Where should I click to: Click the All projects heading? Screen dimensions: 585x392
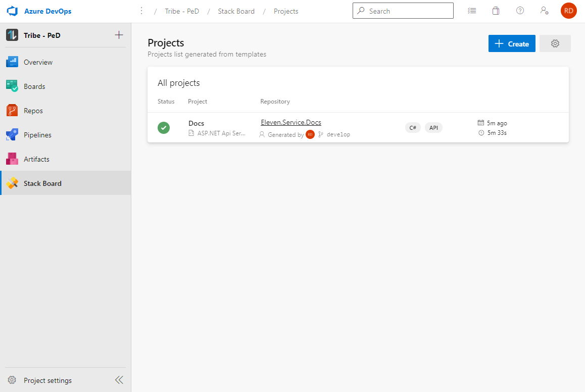tap(179, 83)
